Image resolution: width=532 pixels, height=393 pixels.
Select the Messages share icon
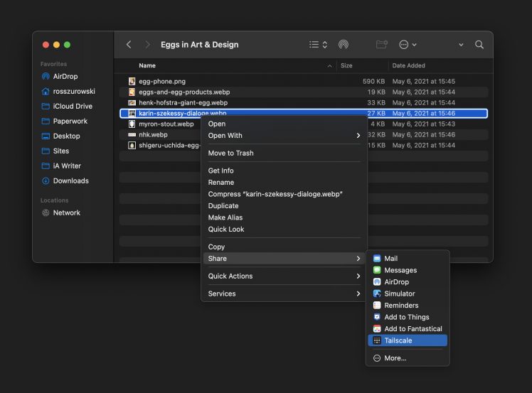click(377, 270)
